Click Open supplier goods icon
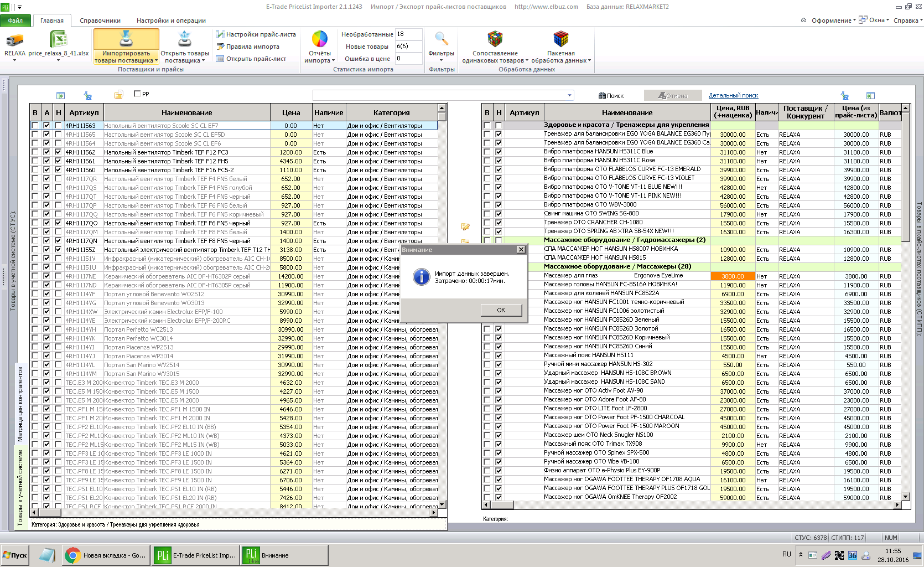 point(185,39)
